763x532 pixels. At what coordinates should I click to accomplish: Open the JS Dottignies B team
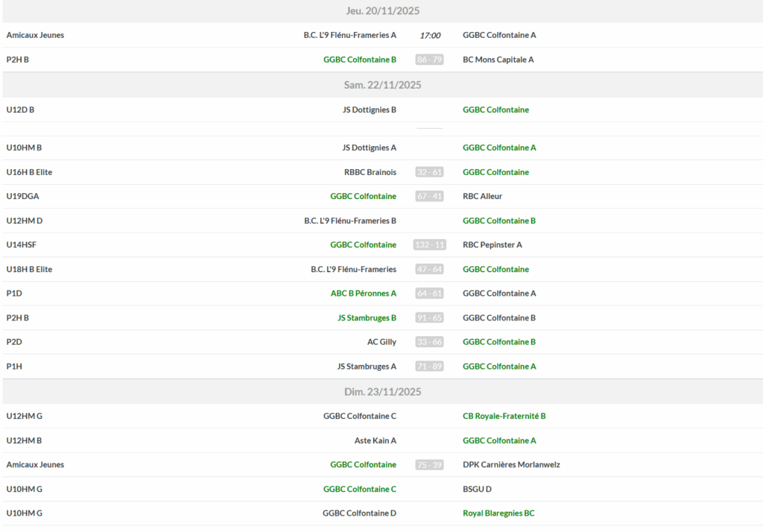pyautogui.click(x=369, y=110)
